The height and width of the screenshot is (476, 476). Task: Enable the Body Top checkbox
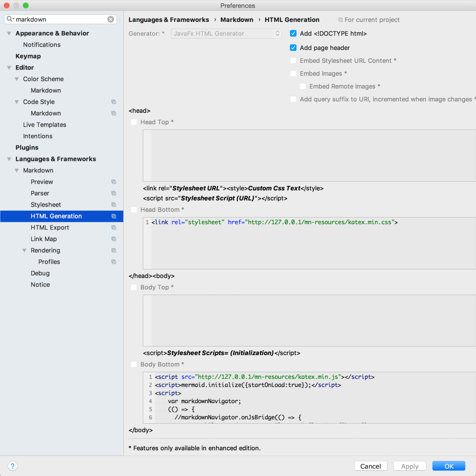(134, 287)
